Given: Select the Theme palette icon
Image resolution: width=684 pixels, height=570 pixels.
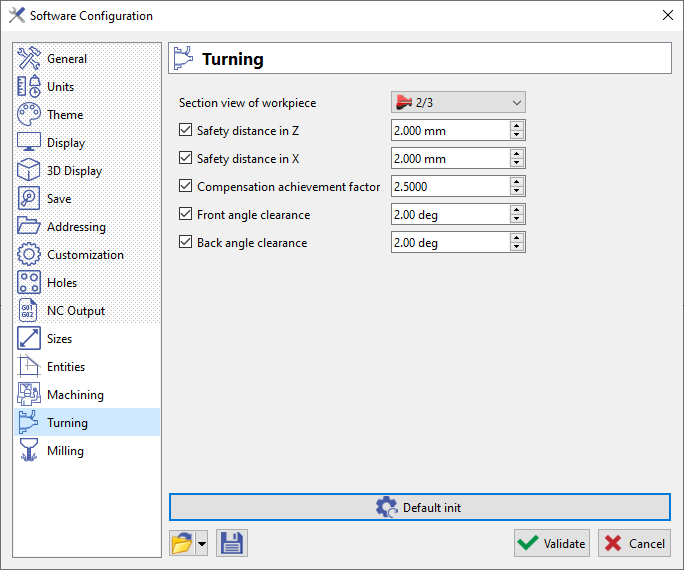Looking at the screenshot, I should click(29, 115).
